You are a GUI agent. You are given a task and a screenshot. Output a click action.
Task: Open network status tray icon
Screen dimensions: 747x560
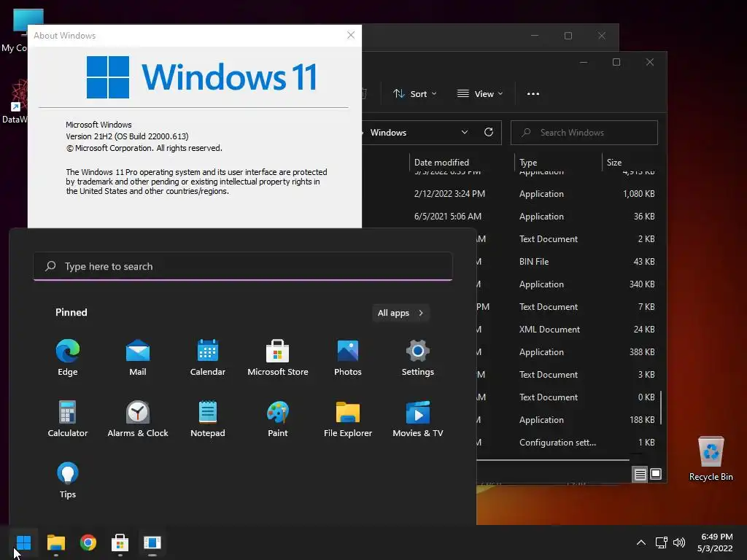click(x=661, y=542)
